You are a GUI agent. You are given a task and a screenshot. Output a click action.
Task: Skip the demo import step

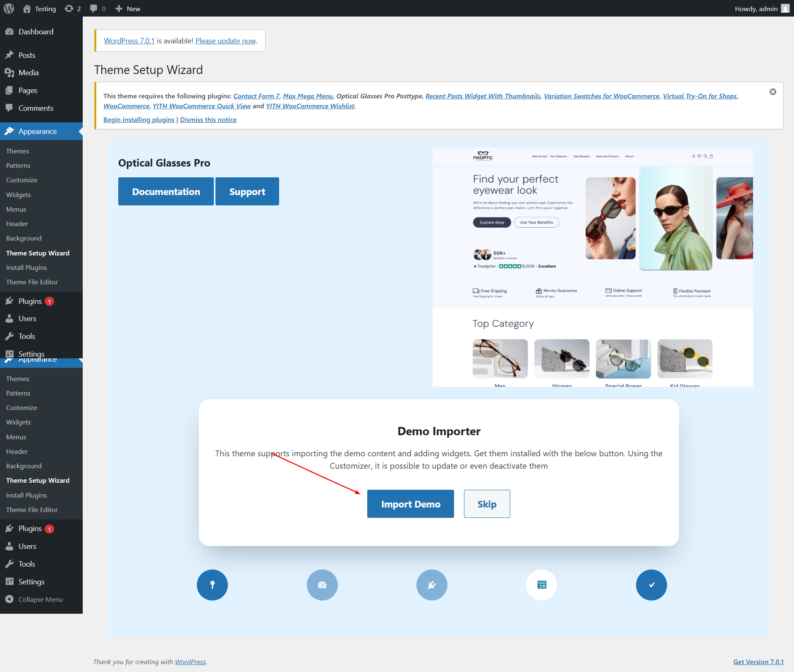pyautogui.click(x=487, y=504)
